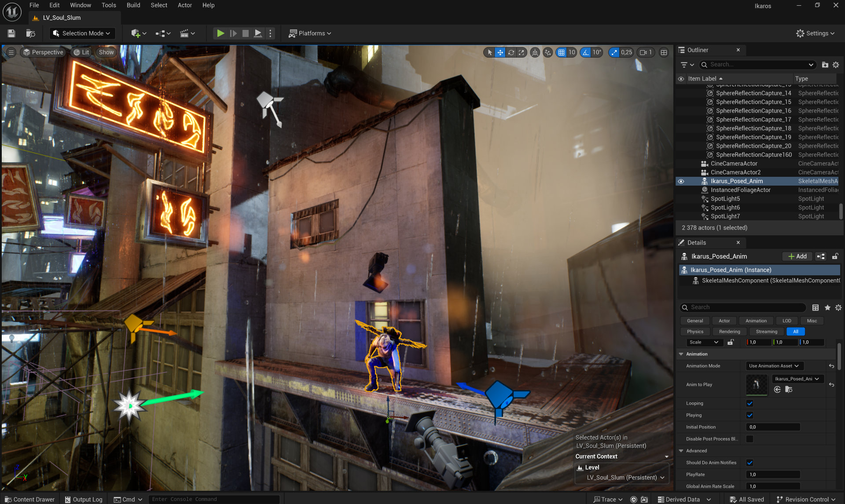Click the viewport layout maximize grid icon

pyautogui.click(x=664, y=52)
